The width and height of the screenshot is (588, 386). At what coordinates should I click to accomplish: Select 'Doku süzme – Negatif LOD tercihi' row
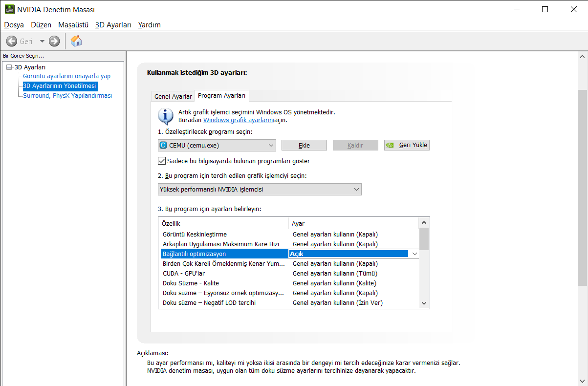click(290, 302)
